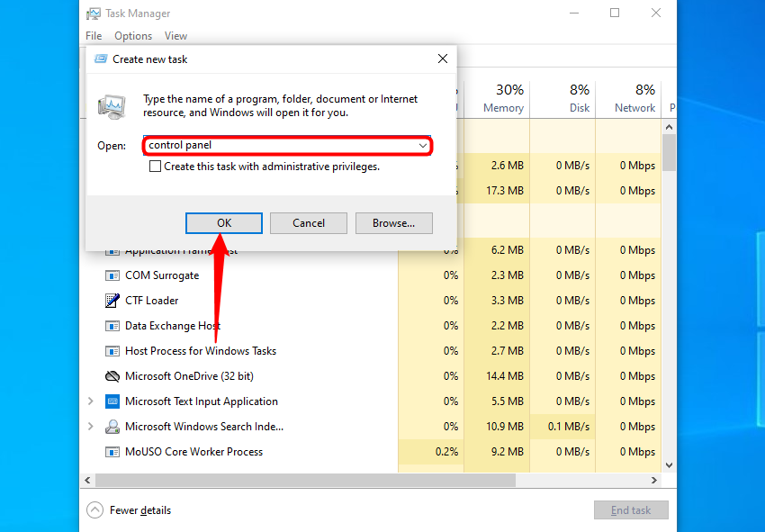This screenshot has width=765, height=532.
Task: Open the dropdown arrow of the Open field
Action: [x=422, y=146]
